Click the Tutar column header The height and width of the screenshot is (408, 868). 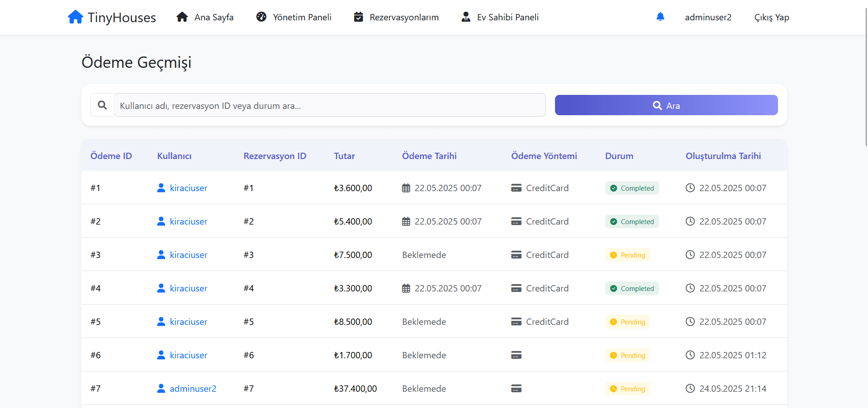(x=344, y=156)
